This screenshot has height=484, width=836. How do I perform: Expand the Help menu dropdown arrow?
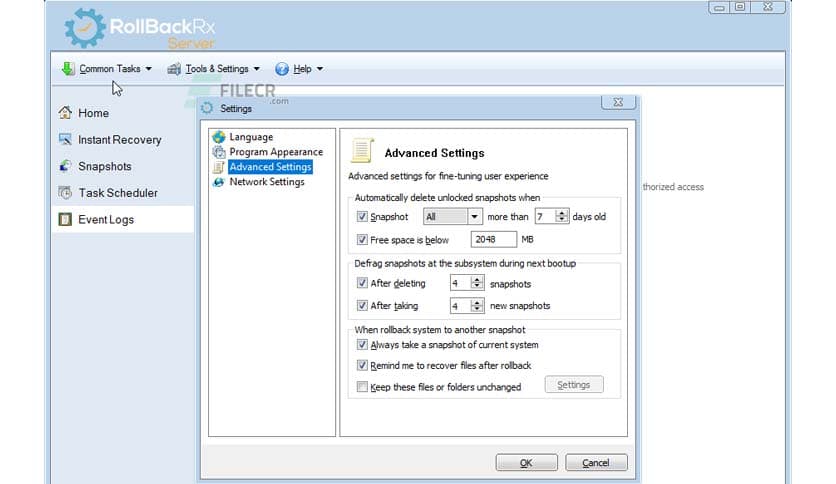click(x=320, y=69)
